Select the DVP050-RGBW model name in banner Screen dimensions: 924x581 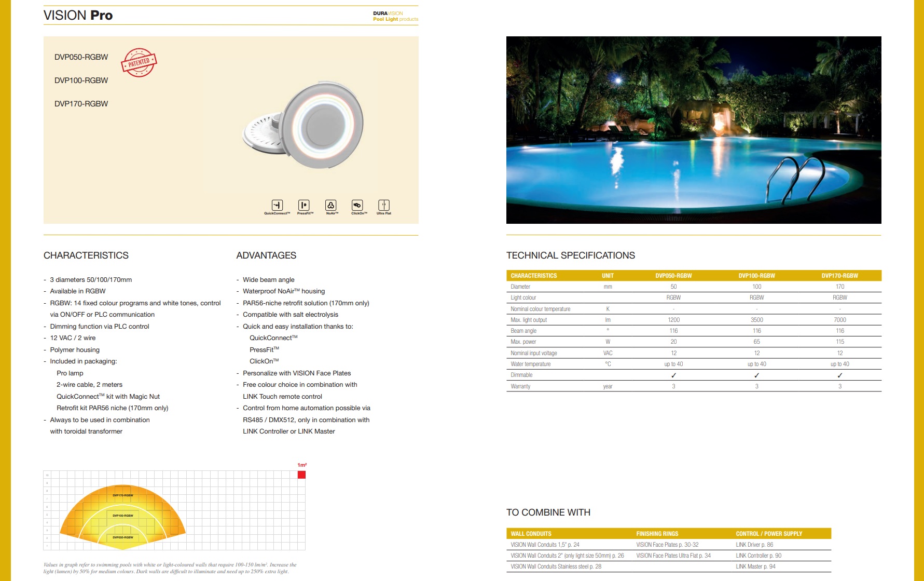point(81,57)
